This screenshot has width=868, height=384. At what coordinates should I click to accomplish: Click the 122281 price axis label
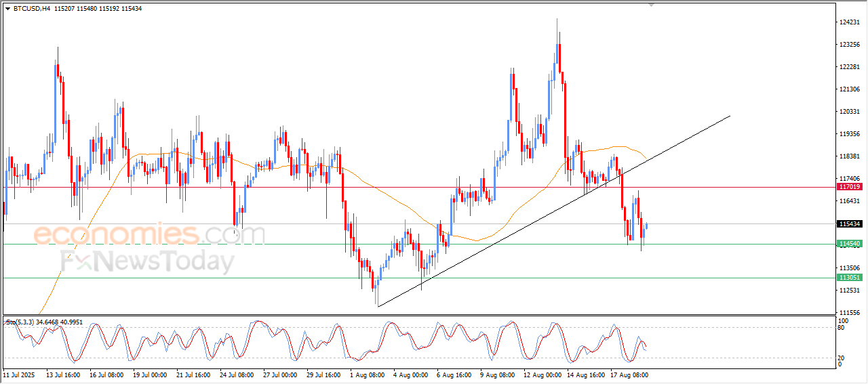pos(850,67)
